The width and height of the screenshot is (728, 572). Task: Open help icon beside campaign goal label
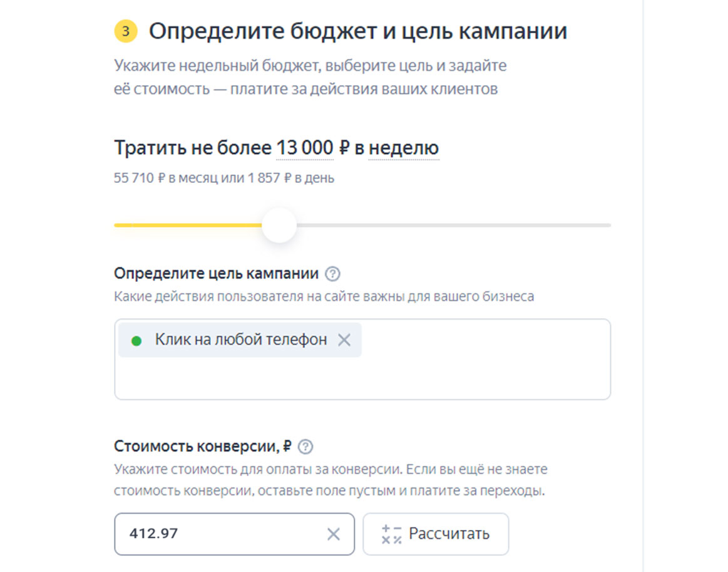coord(334,274)
